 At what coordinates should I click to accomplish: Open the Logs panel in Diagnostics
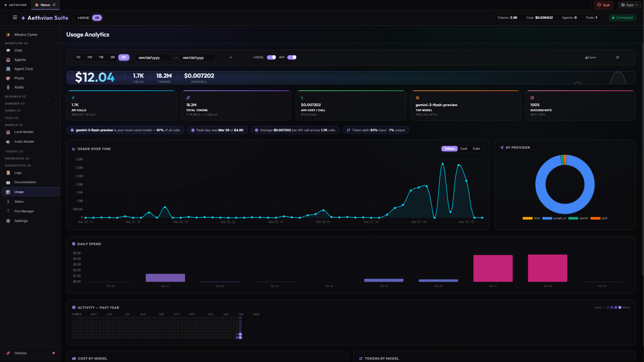point(17,173)
